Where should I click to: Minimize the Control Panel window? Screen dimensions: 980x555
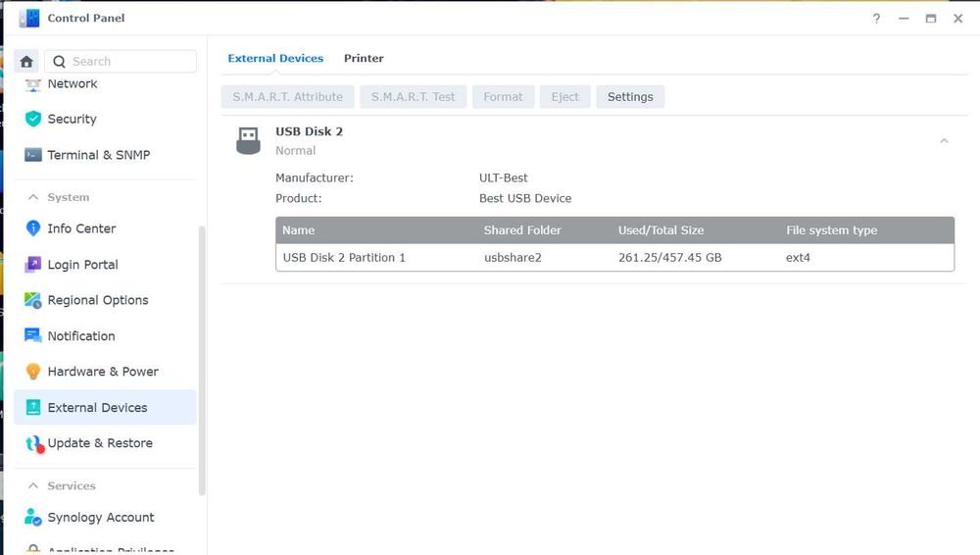pos(904,19)
